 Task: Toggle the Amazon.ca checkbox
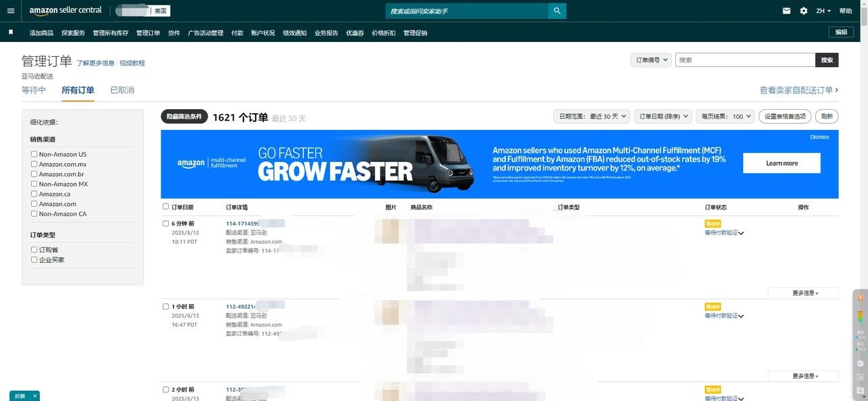click(34, 194)
